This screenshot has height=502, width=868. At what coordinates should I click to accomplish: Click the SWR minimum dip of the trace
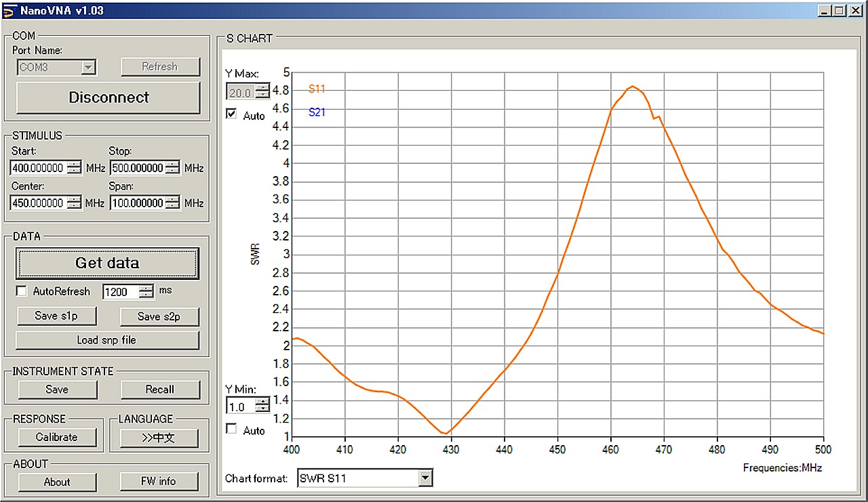pyautogui.click(x=446, y=433)
